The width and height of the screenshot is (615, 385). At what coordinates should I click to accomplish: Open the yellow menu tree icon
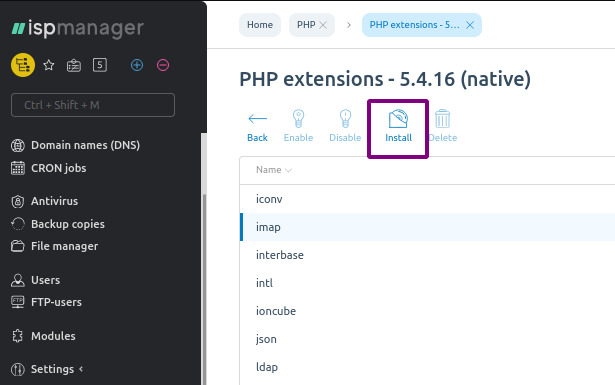pyautogui.click(x=23, y=65)
